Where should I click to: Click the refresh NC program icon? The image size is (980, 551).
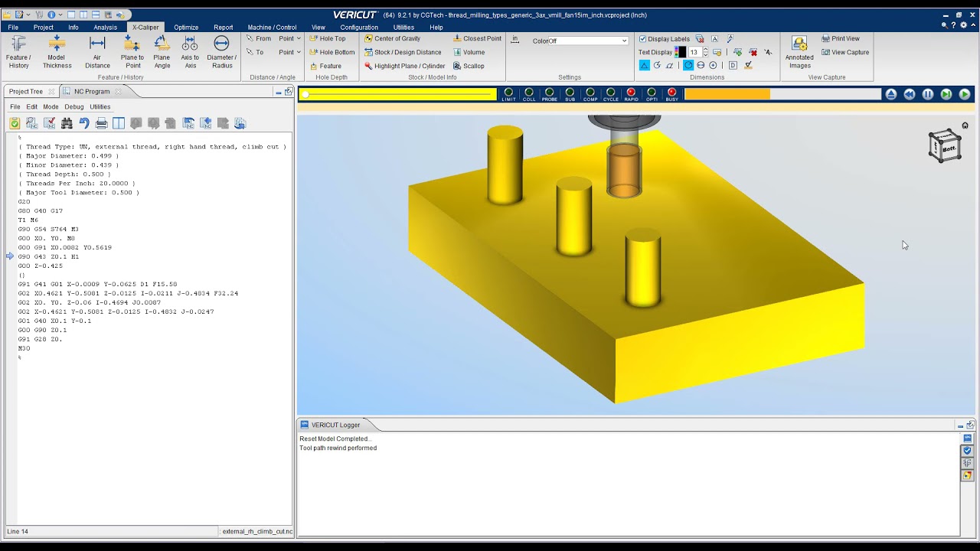tap(240, 123)
